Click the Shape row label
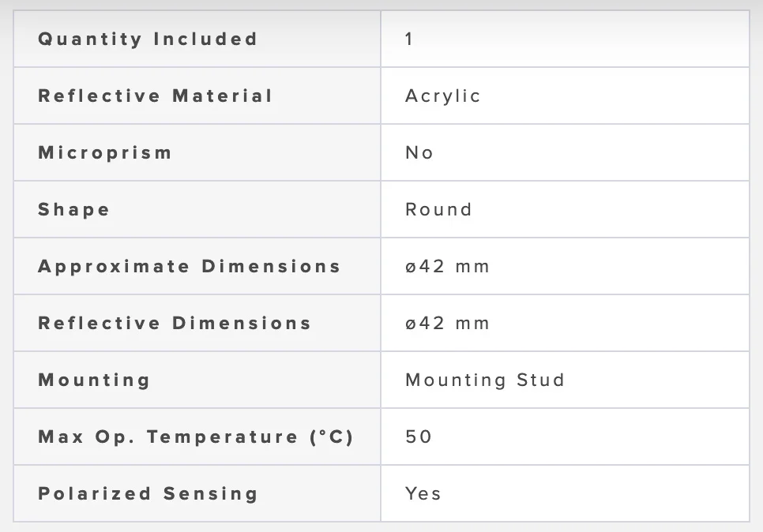Image resolution: width=763 pixels, height=532 pixels. click(74, 210)
